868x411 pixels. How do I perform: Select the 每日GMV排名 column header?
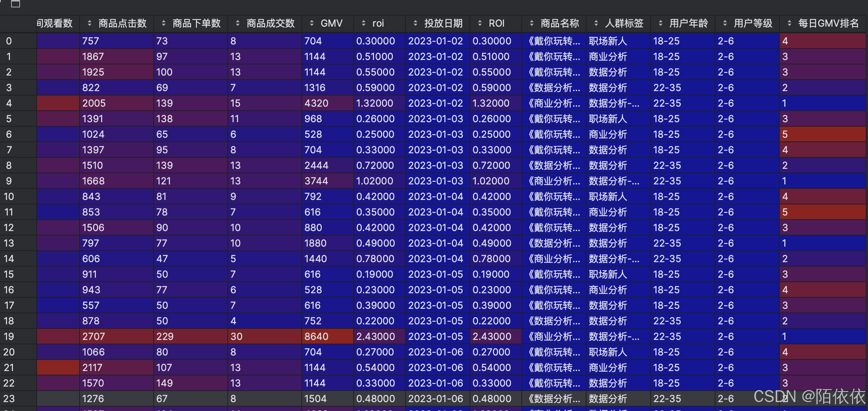point(828,23)
